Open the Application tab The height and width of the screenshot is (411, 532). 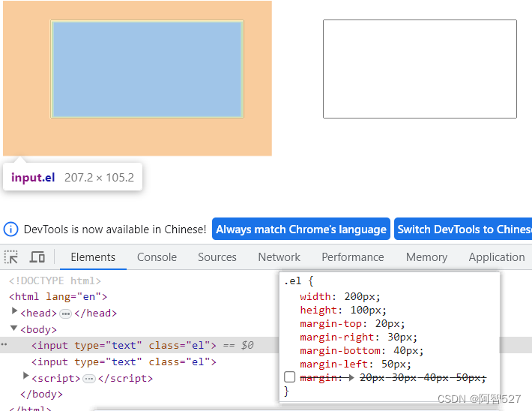click(497, 257)
